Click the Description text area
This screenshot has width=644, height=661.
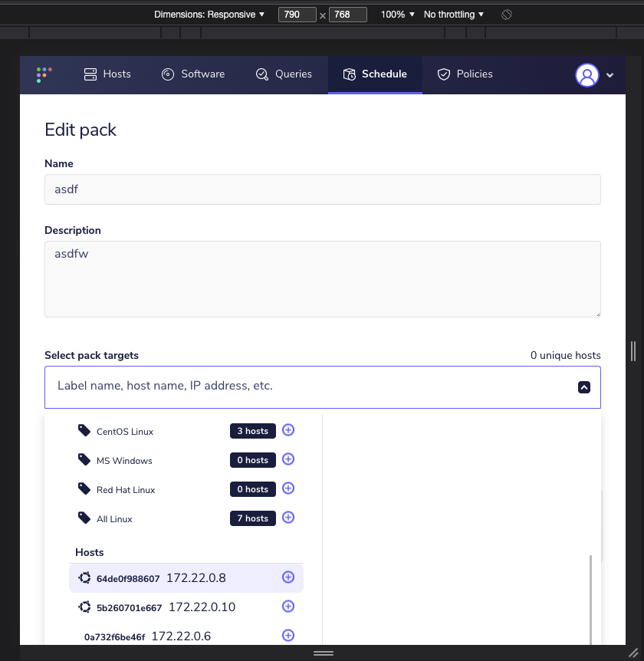323,279
